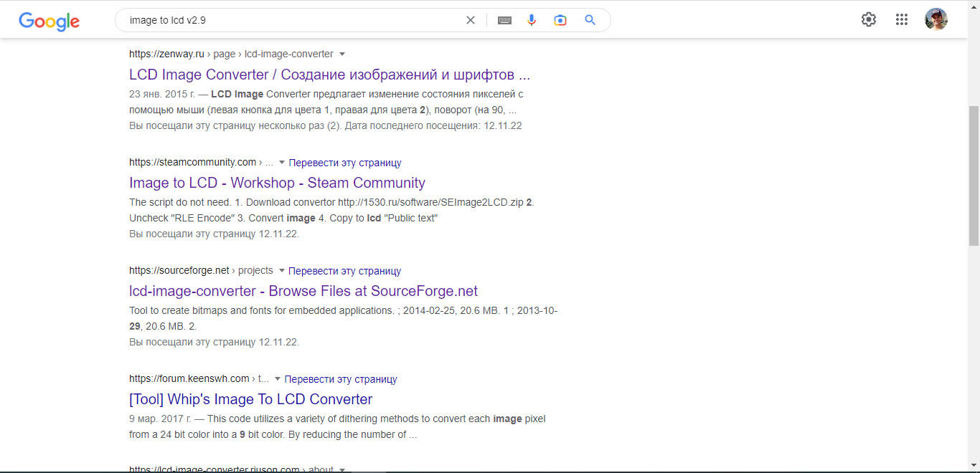
Task: Open 'Image to LCD - Workshop - Steam Community'
Action: pos(277,183)
